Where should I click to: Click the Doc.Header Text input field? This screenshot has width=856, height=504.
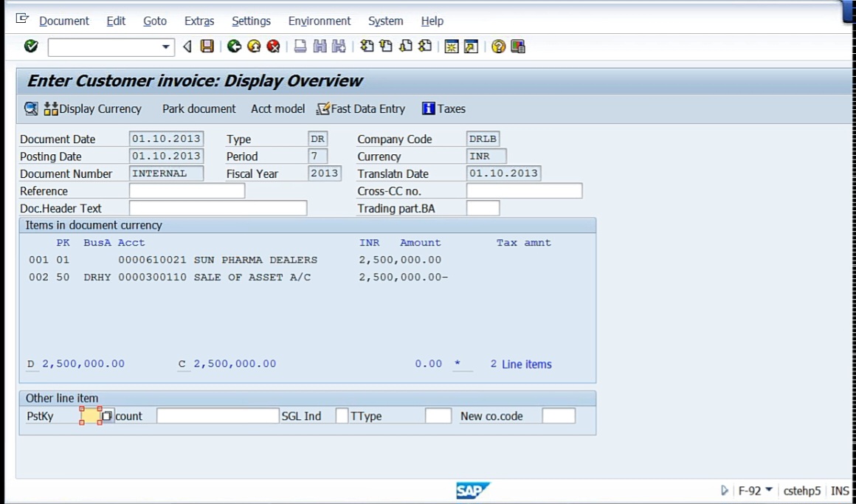tap(218, 208)
